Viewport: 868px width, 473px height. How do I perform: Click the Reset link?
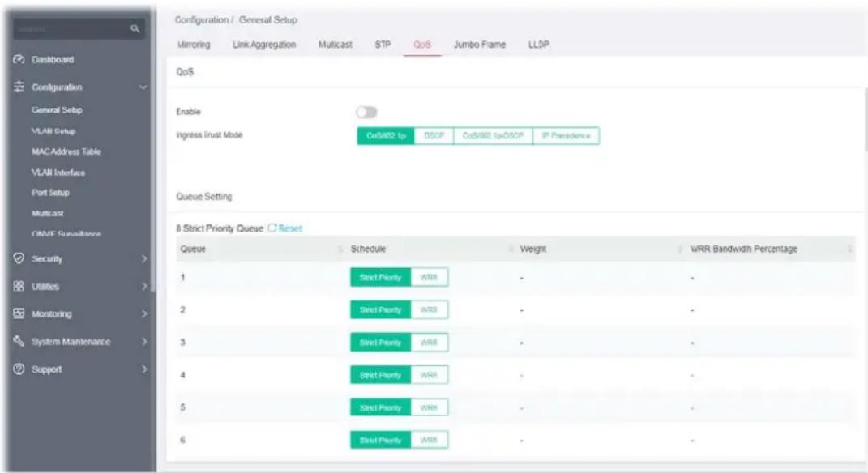point(291,228)
